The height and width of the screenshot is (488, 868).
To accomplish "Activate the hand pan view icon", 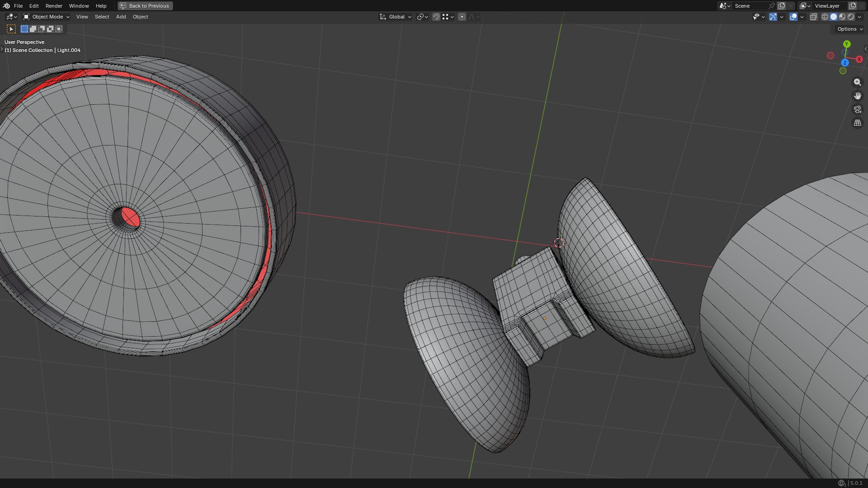I will 857,96.
